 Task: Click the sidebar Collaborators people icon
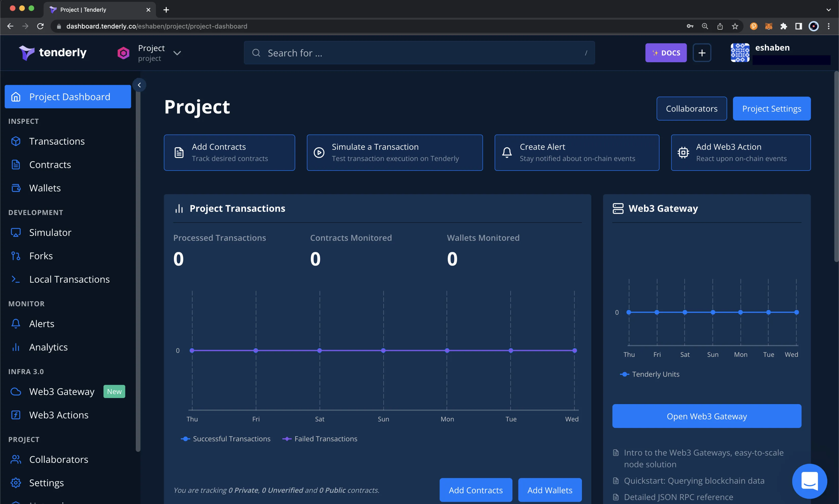16,459
